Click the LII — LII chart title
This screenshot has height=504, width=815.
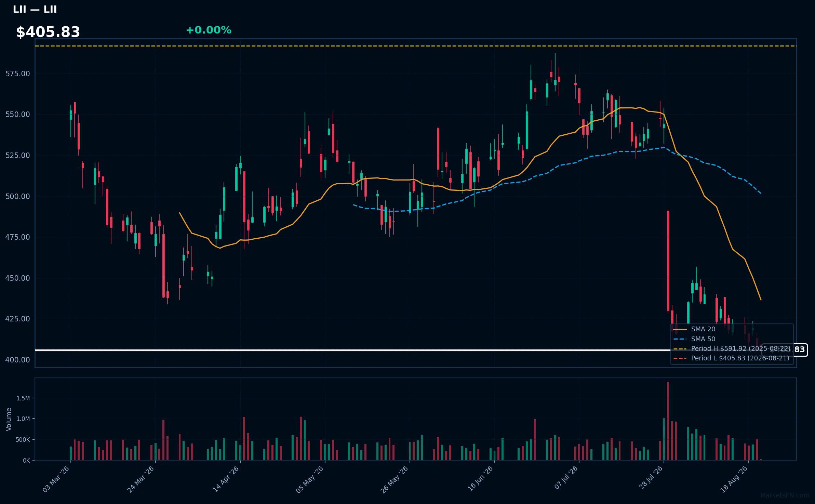tap(35, 9)
